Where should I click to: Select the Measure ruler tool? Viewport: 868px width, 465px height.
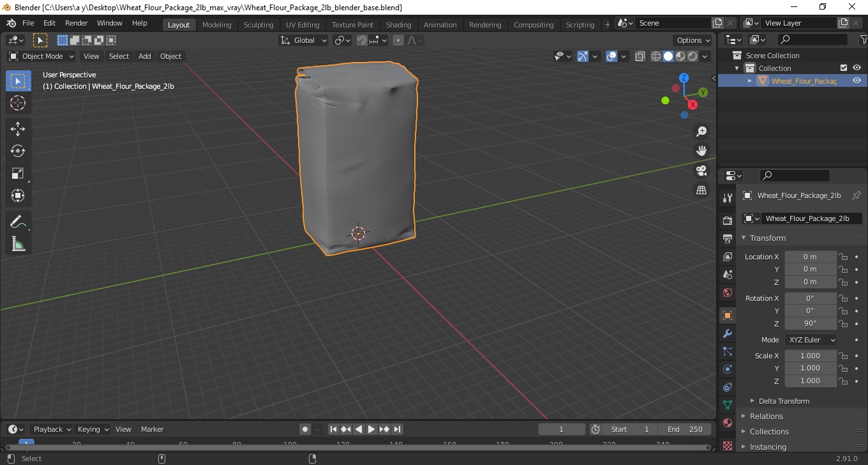coord(18,243)
